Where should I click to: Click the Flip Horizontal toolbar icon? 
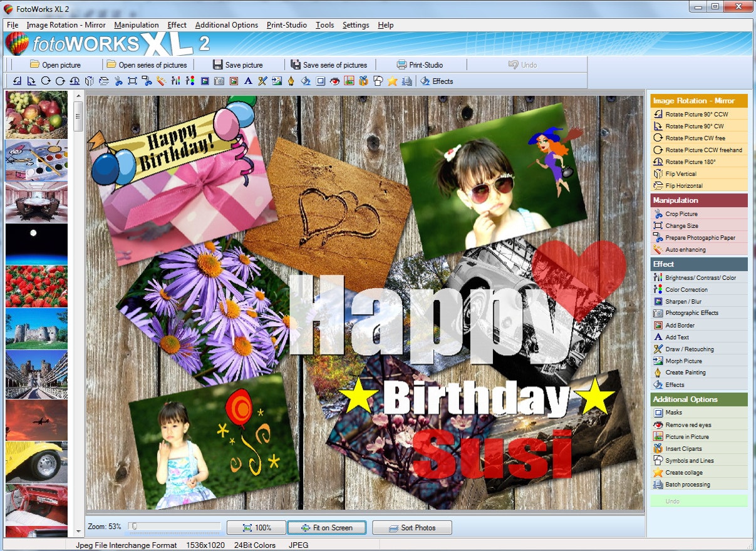pyautogui.click(x=103, y=81)
